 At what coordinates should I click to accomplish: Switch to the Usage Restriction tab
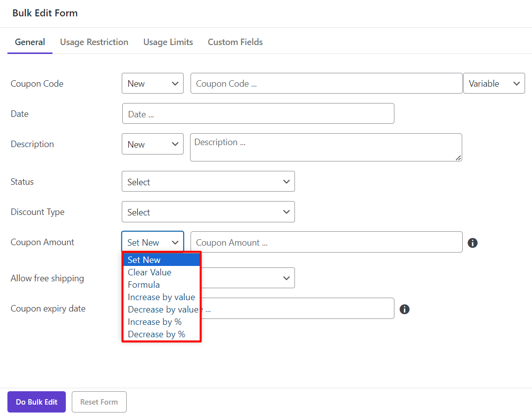click(x=94, y=42)
